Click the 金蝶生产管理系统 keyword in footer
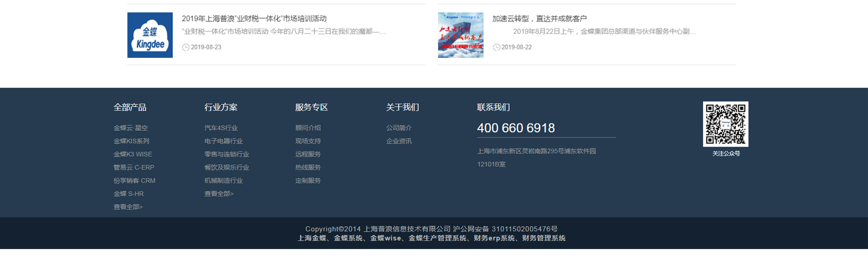The width and height of the screenshot is (868, 267). [x=437, y=238]
